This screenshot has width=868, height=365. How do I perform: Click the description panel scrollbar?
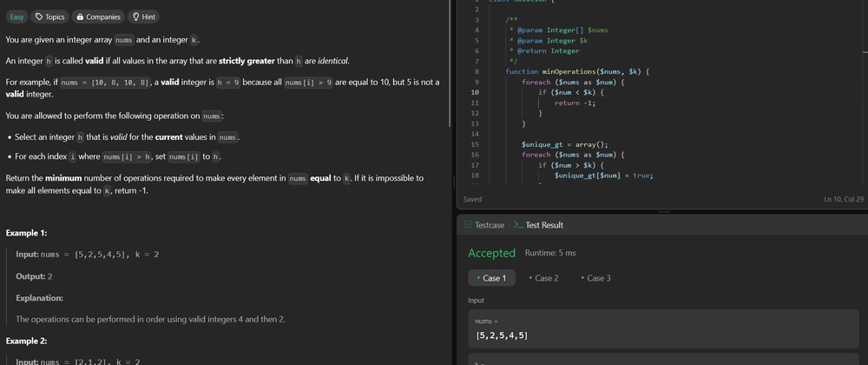(450, 63)
